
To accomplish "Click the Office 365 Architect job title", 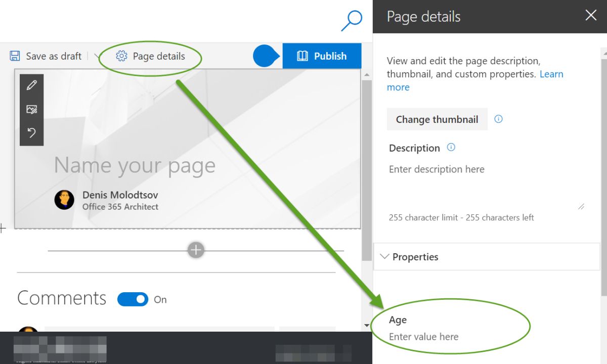I will (x=120, y=207).
